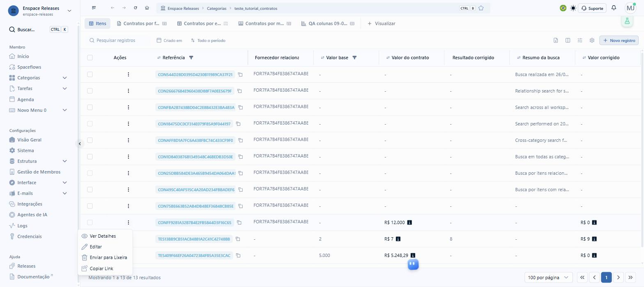This screenshot has height=287, width=644.
Task: Expand Tarefas in the sidebar
Action: coord(64,88)
